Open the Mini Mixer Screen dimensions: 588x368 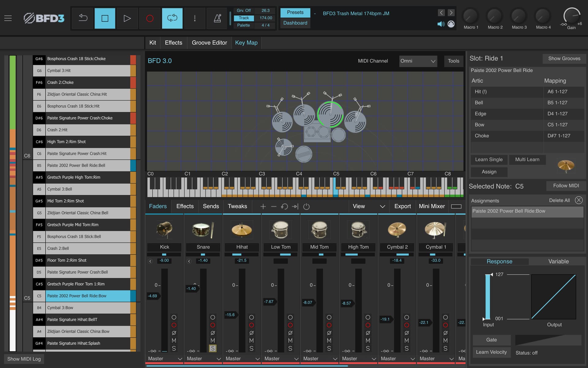(432, 206)
